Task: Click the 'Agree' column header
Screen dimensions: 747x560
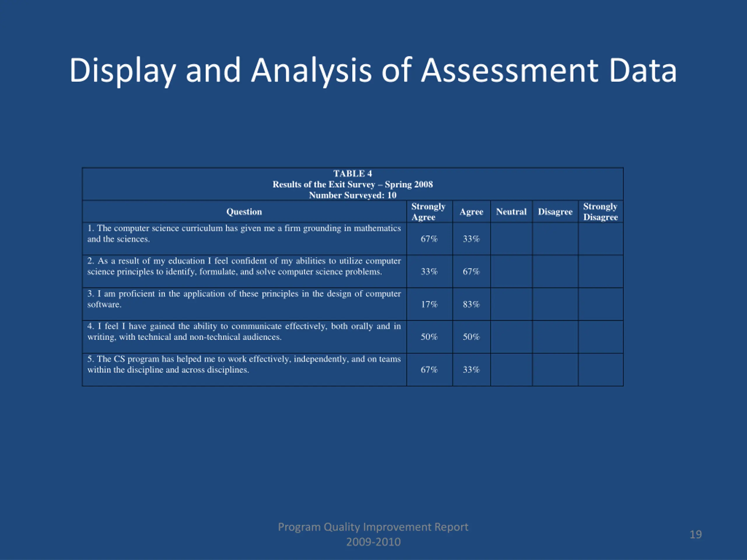Action: pyautogui.click(x=471, y=212)
